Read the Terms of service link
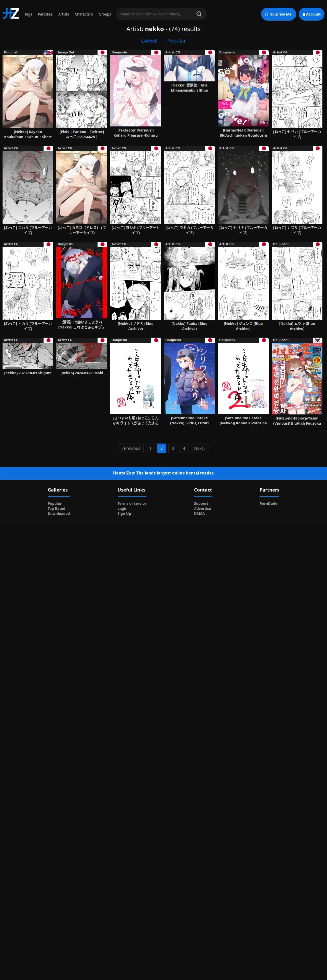 click(132, 503)
